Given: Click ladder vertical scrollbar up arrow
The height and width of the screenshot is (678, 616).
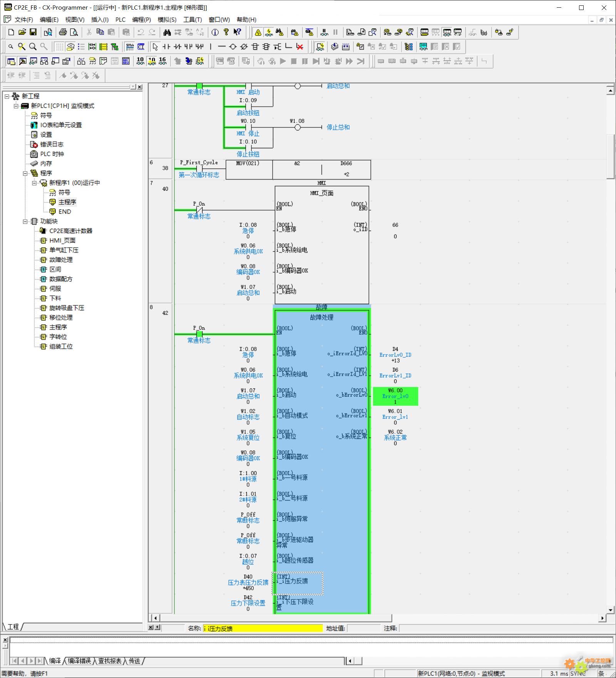Looking at the screenshot, I should 610,91.
